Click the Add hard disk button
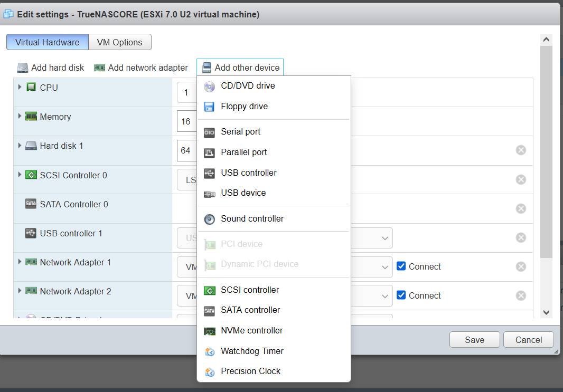563x392 pixels. click(x=51, y=68)
